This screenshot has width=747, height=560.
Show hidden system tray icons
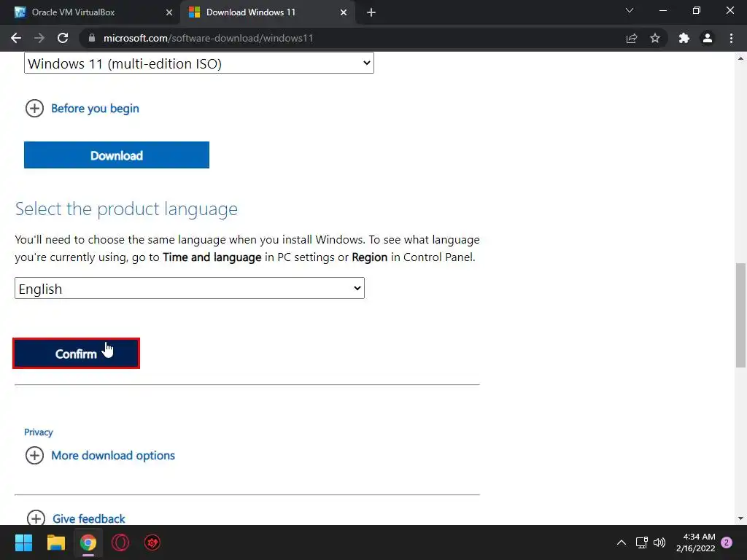[622, 542]
